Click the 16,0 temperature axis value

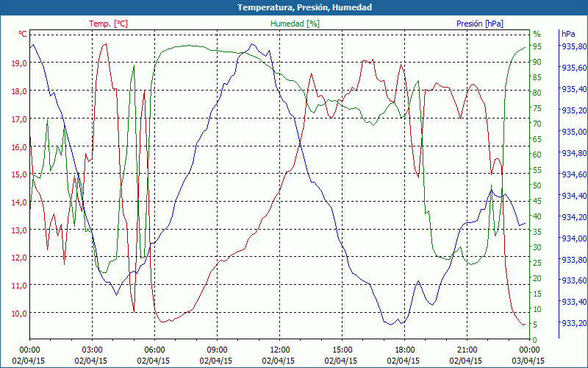click(19, 146)
